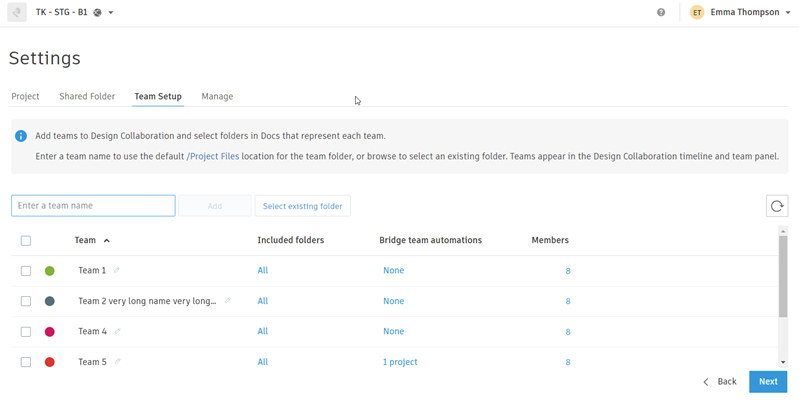799x403 pixels.
Task: Click the Select existing folder button
Action: pos(302,206)
